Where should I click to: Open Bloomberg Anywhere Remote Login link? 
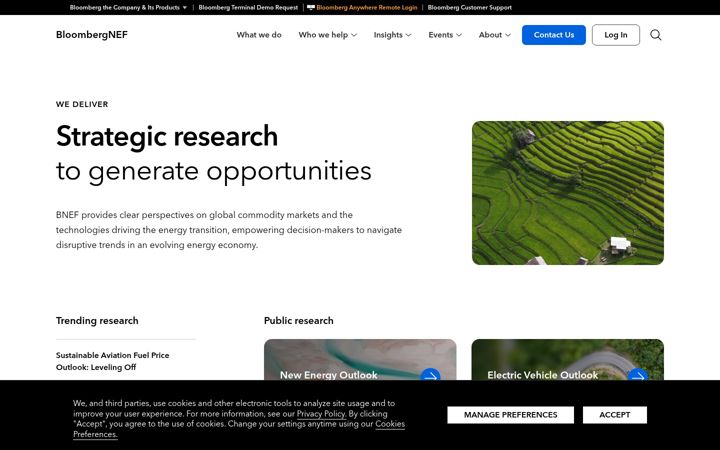click(367, 7)
